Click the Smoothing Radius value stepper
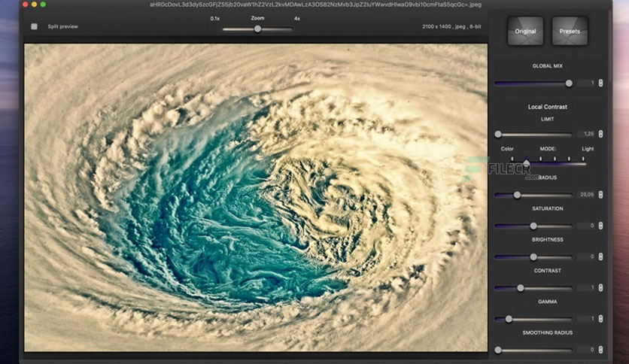Image resolution: width=629 pixels, height=364 pixels. (x=600, y=350)
